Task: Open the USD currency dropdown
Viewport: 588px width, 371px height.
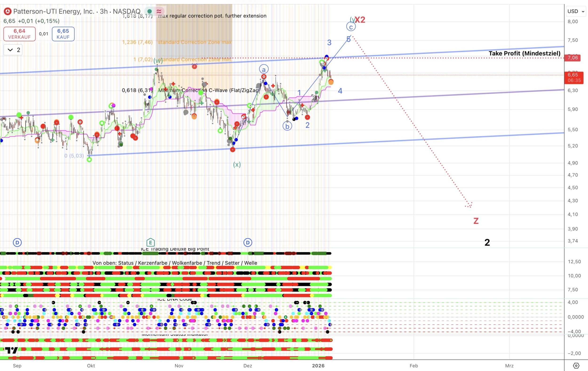Action: point(576,11)
